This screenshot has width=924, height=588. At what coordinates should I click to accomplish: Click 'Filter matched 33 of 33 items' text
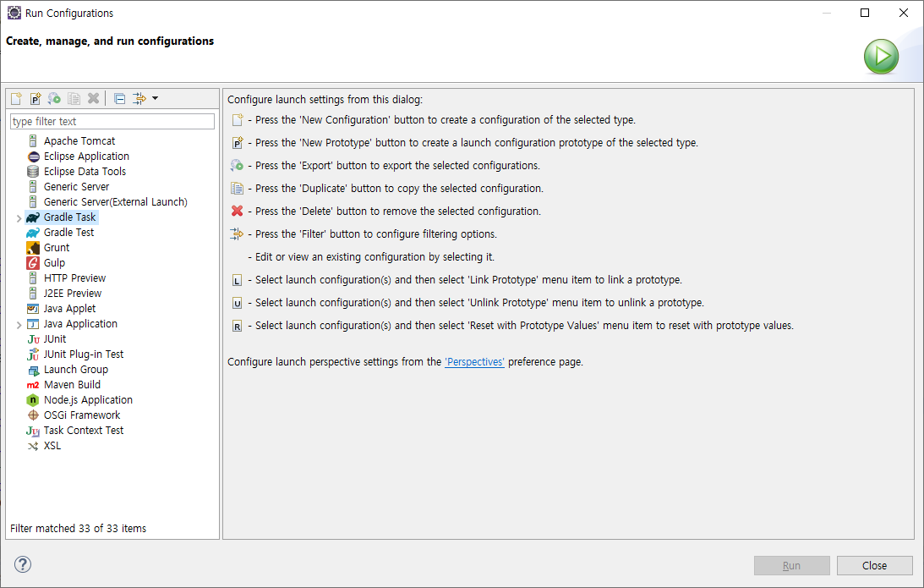coord(78,529)
